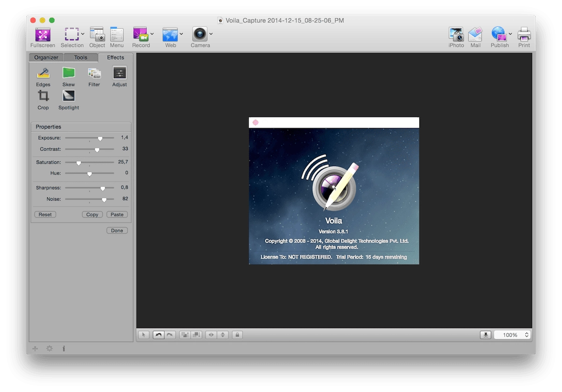Switch to the Tools tab
This screenshot has width=562, height=392.
point(81,58)
